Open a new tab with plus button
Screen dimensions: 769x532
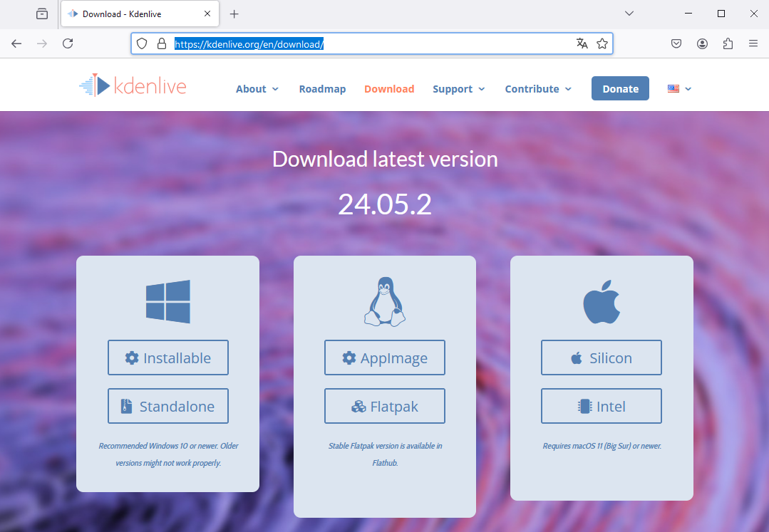(234, 14)
